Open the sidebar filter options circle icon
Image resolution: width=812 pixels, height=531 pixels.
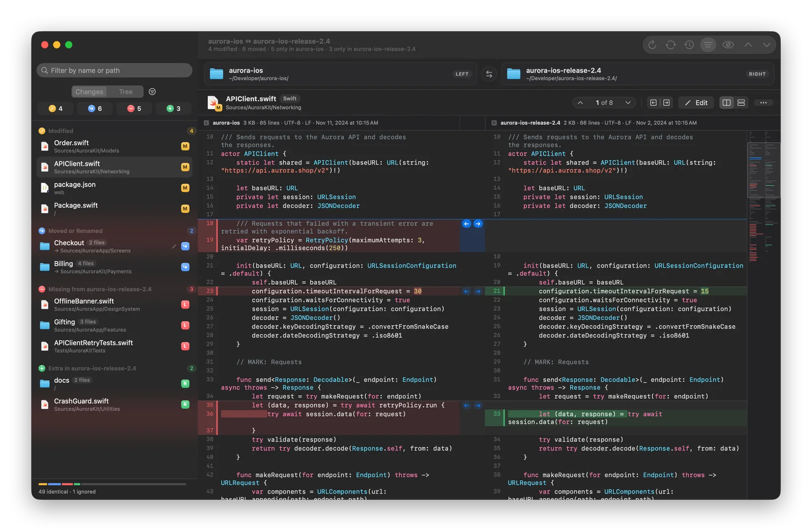[x=152, y=92]
